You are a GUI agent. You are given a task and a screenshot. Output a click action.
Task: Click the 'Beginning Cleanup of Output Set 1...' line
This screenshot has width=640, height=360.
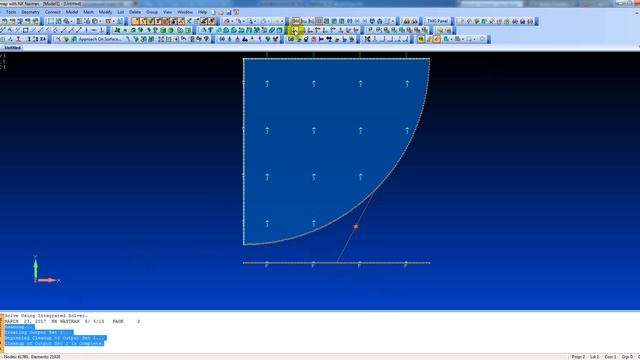[x=55, y=338]
